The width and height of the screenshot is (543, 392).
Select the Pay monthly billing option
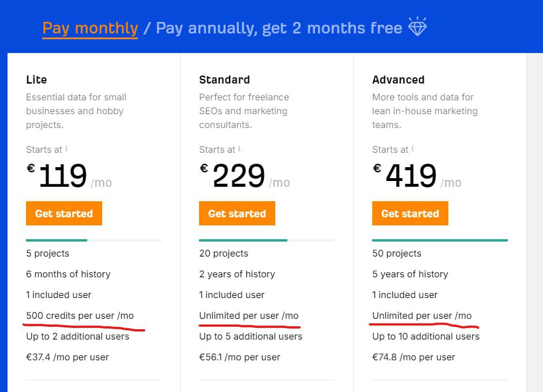pyautogui.click(x=90, y=28)
